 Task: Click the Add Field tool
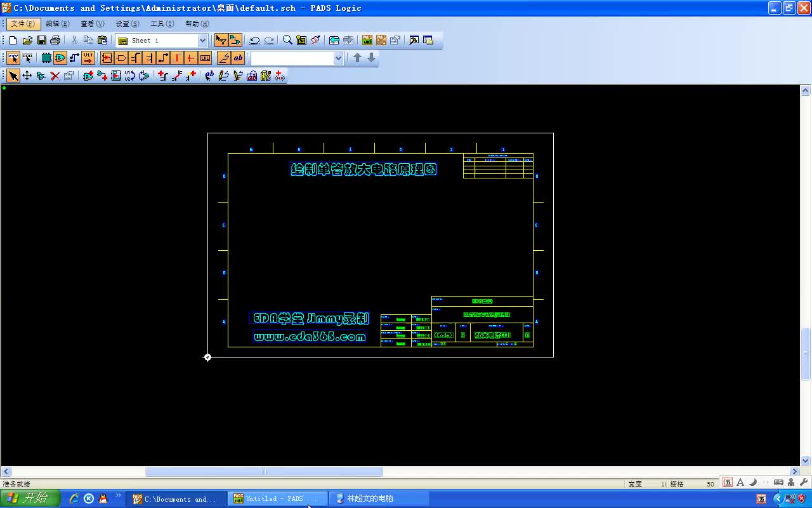point(280,76)
